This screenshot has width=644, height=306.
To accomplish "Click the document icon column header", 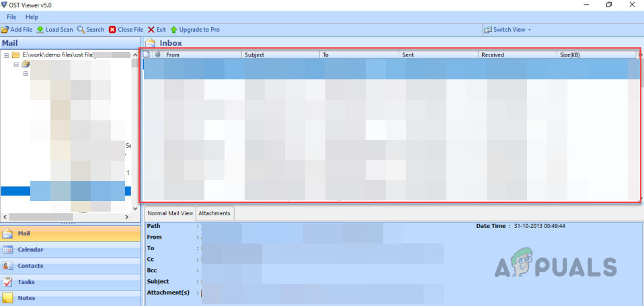I will pos(146,54).
